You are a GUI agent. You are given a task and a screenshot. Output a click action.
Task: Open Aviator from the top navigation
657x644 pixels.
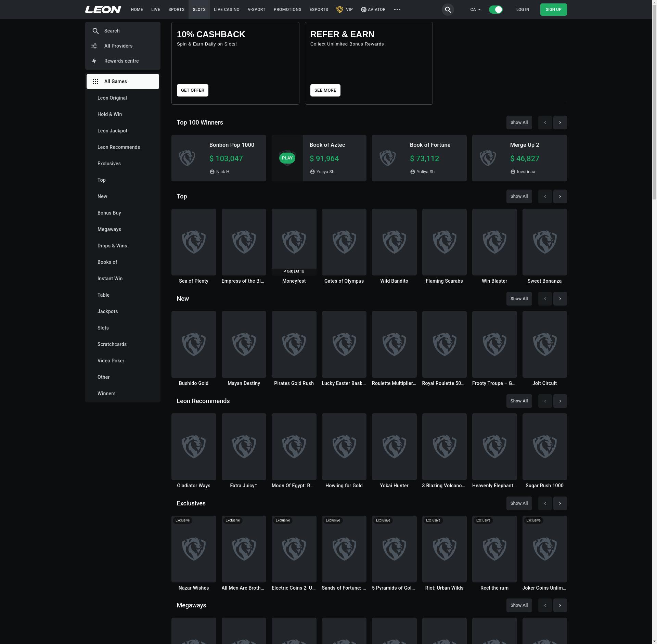click(373, 10)
